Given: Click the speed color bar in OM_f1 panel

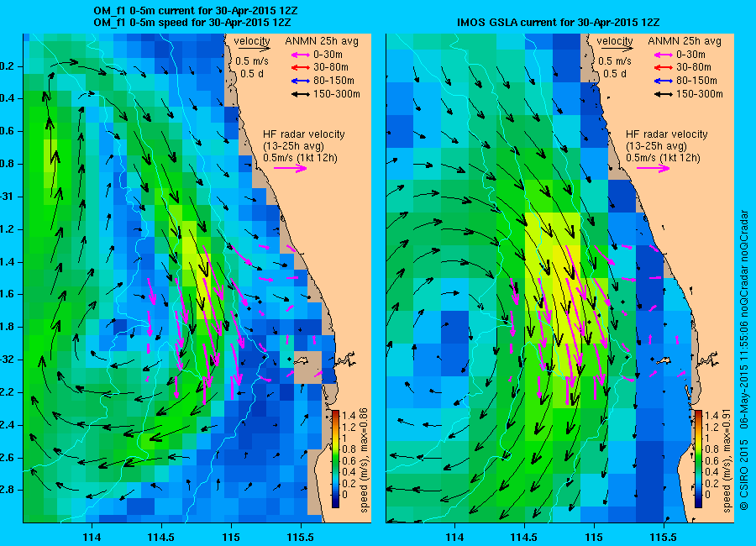Looking at the screenshot, I should click(x=335, y=459).
